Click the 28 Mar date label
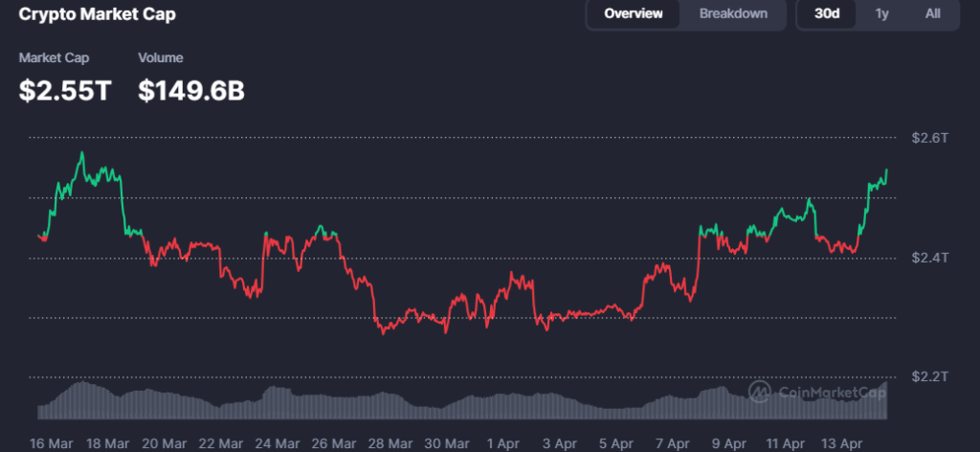This screenshot has width=980, height=452. [385, 443]
